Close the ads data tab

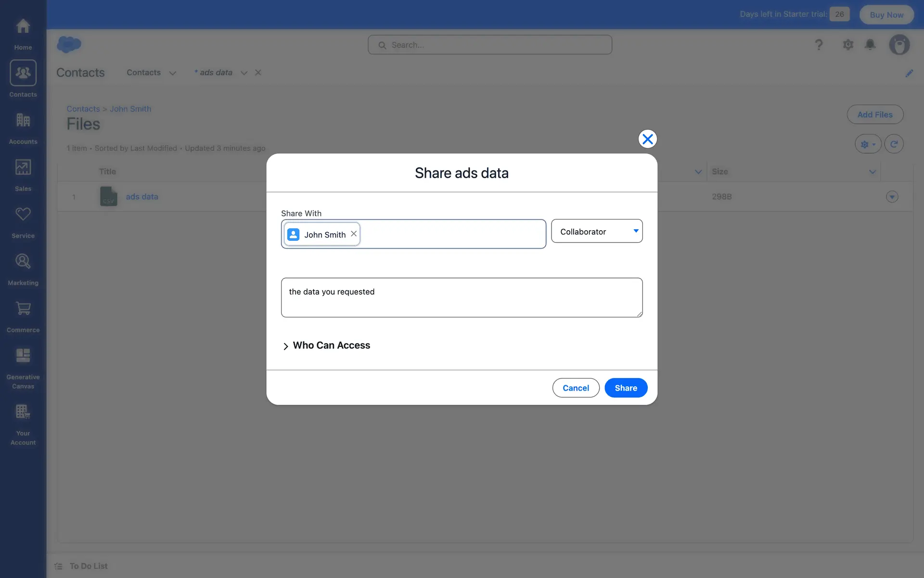[x=258, y=73]
